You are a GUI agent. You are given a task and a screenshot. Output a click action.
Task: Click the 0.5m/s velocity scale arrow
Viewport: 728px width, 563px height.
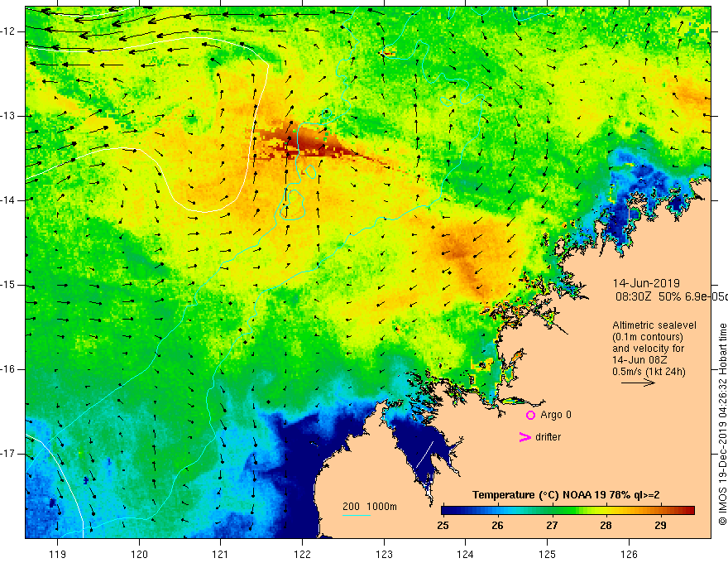point(638,383)
